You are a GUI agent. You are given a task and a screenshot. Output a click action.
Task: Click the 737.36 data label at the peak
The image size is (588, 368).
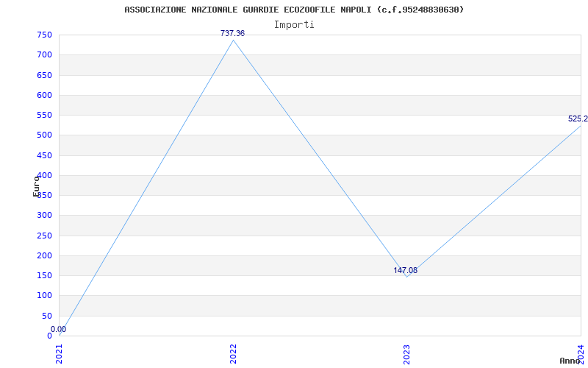tap(232, 34)
